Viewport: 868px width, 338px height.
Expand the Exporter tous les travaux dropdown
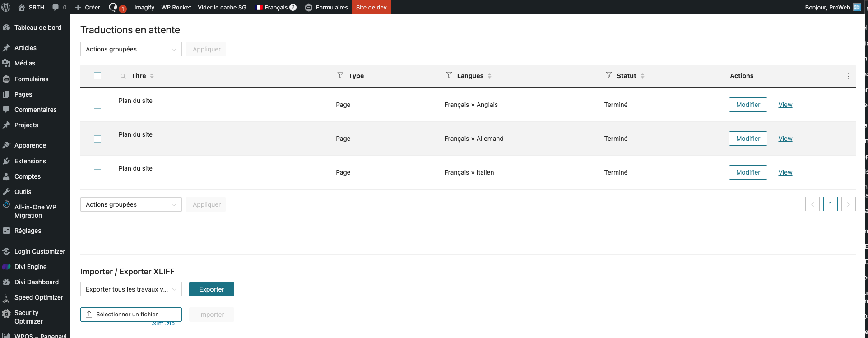pyautogui.click(x=131, y=289)
